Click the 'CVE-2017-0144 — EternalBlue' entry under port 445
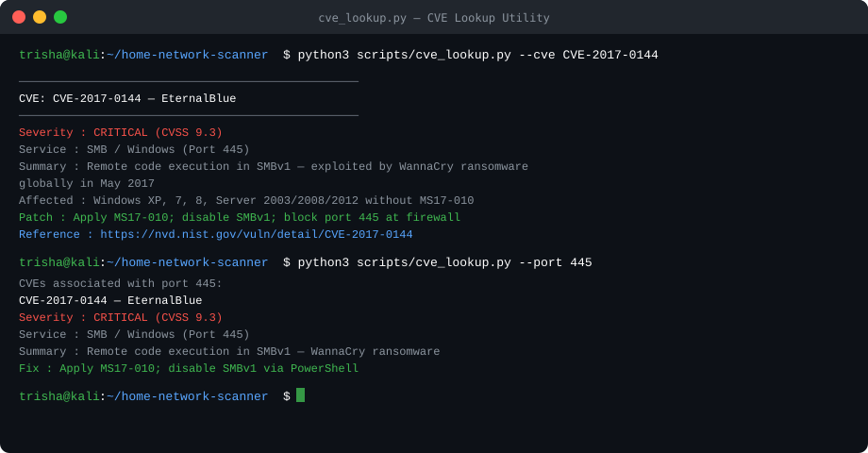 pos(110,301)
